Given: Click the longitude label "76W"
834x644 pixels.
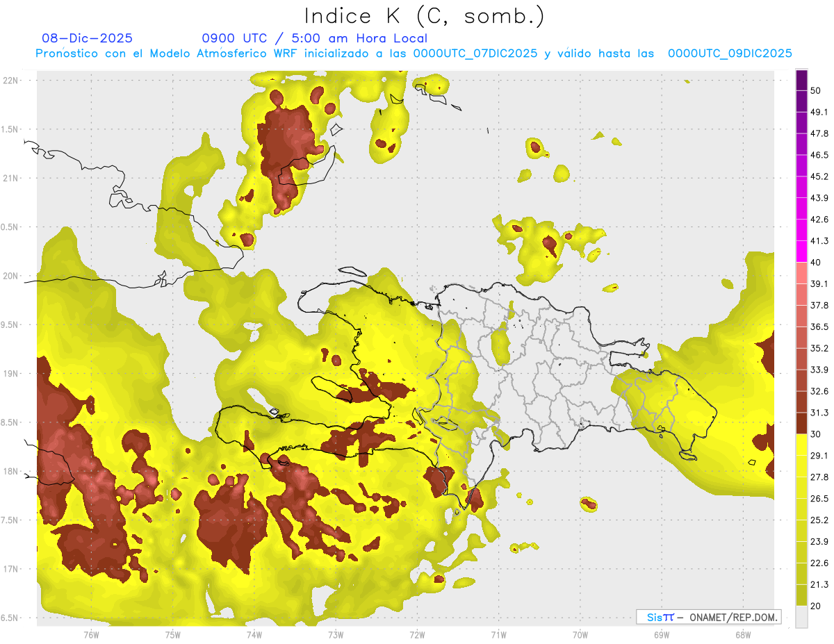Looking at the screenshot, I should (91, 635).
